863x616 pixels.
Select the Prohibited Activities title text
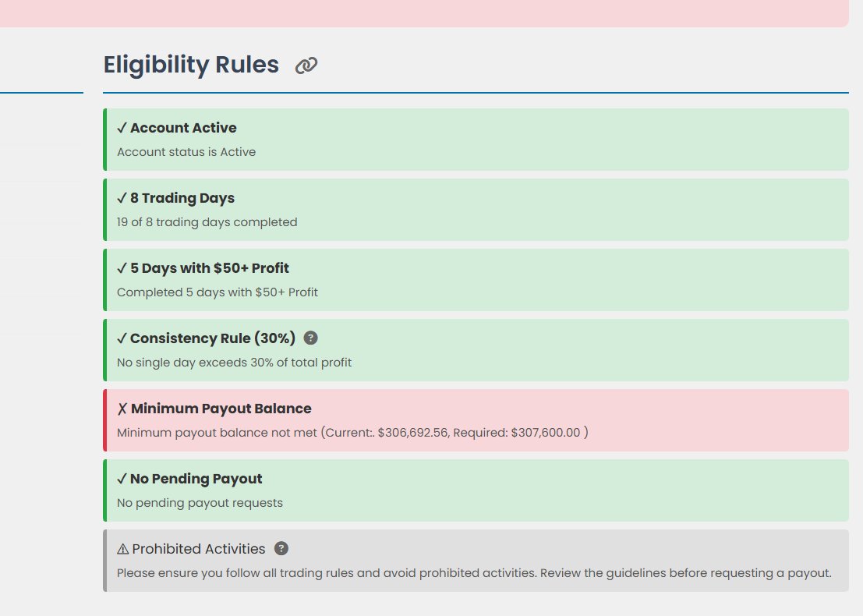click(x=199, y=549)
